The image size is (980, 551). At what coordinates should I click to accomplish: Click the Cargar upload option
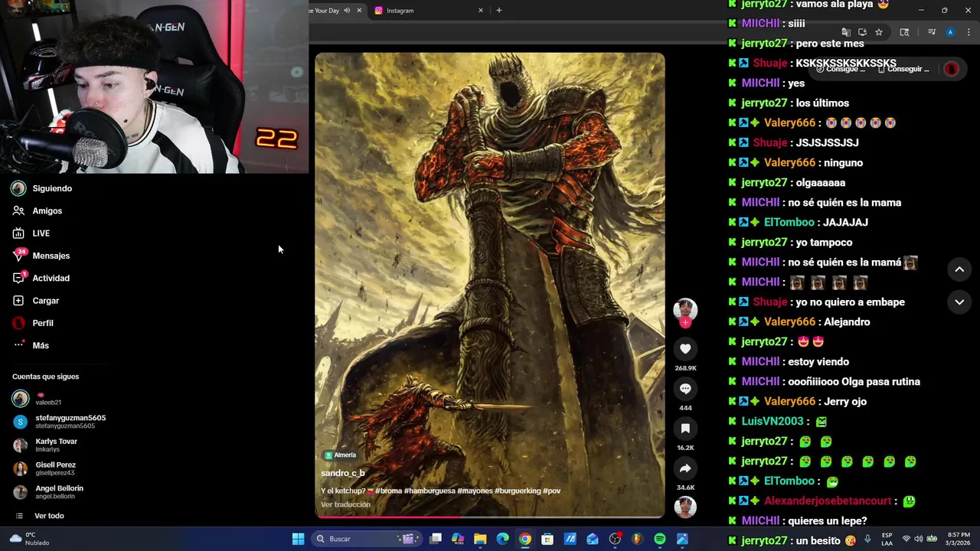click(x=36, y=301)
